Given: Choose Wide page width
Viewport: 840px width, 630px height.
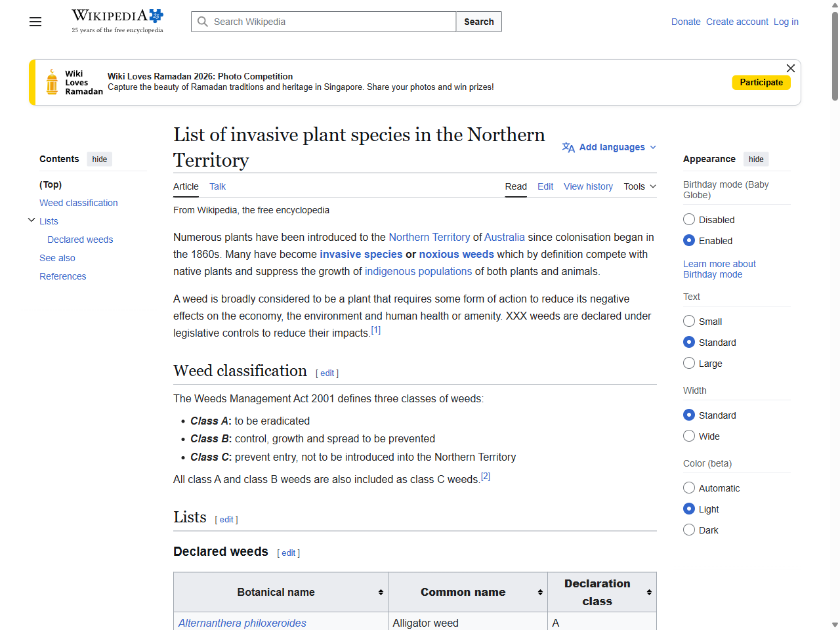Looking at the screenshot, I should pyautogui.click(x=689, y=436).
